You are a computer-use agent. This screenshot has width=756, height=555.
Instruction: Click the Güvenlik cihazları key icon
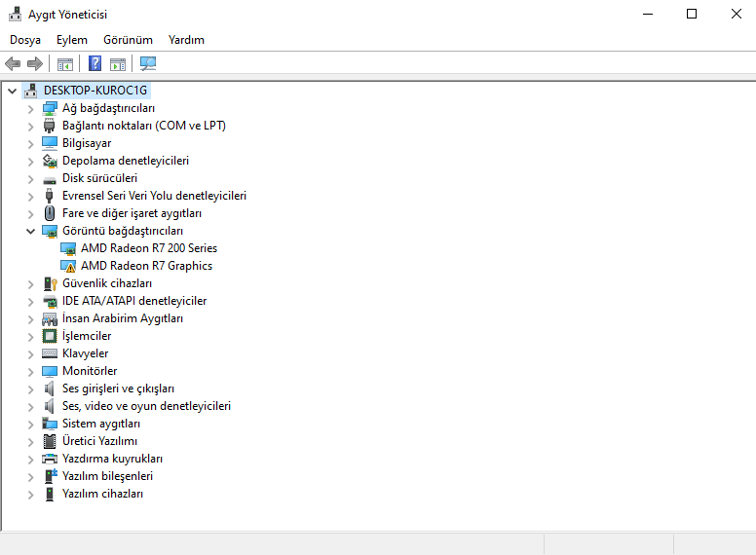[50, 283]
